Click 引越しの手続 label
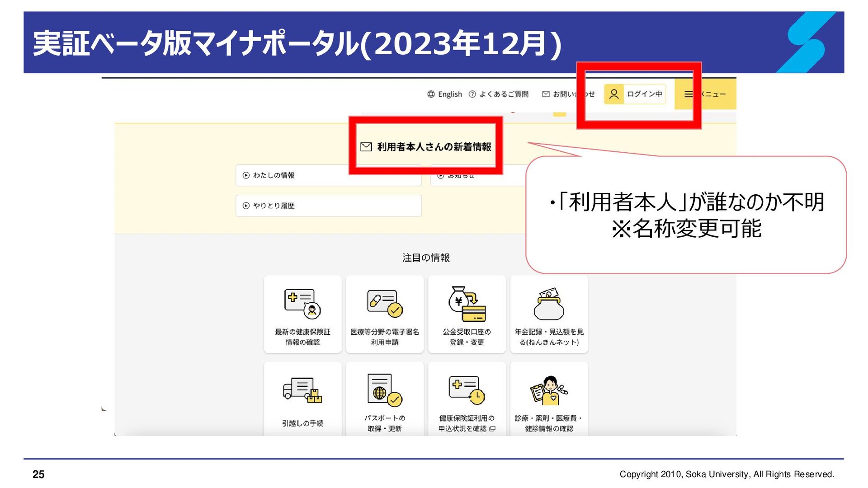 click(302, 423)
